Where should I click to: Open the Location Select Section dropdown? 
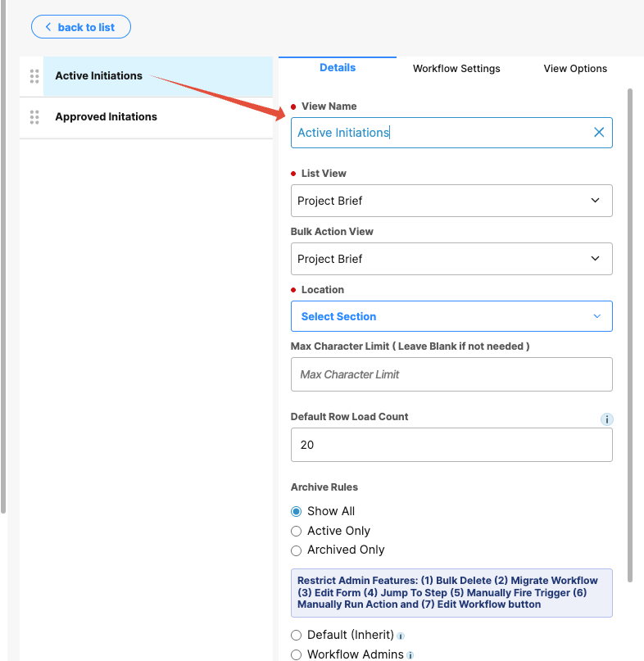click(x=451, y=316)
